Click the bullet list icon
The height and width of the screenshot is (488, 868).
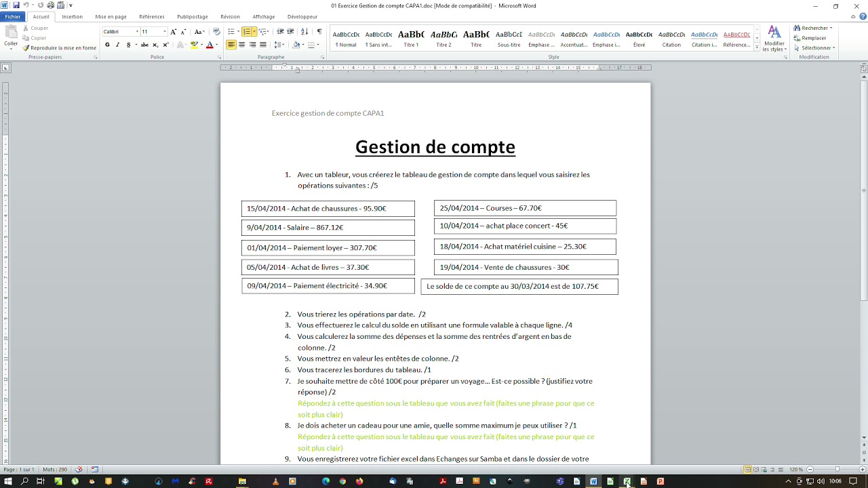tap(231, 32)
